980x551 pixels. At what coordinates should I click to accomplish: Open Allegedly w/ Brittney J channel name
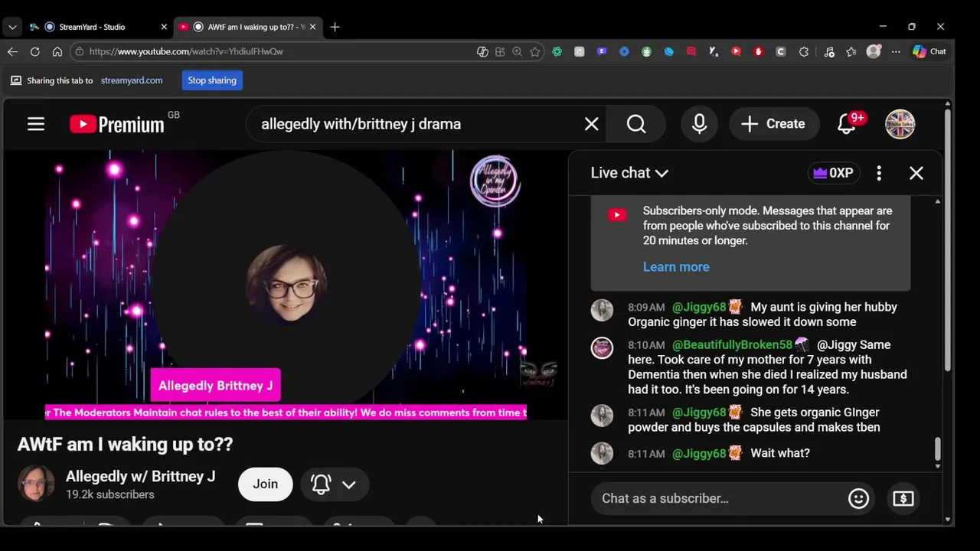[140, 476]
